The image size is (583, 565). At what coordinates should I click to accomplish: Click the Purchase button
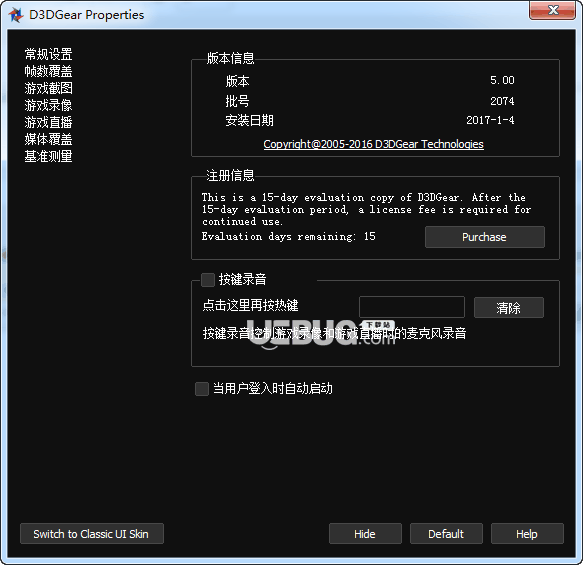tap(484, 237)
